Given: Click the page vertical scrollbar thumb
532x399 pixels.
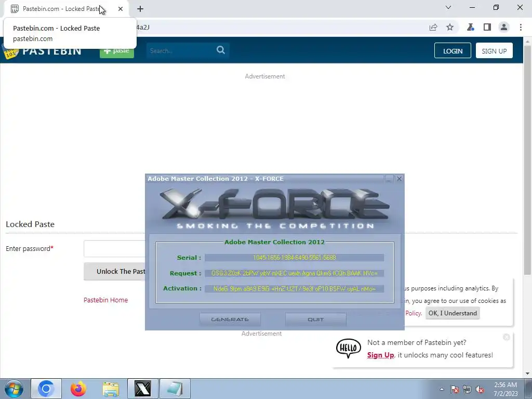Looking at the screenshot, I should (528, 159).
